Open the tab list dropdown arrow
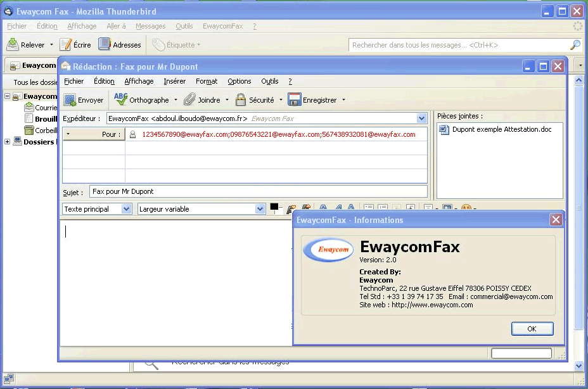 (x=580, y=65)
